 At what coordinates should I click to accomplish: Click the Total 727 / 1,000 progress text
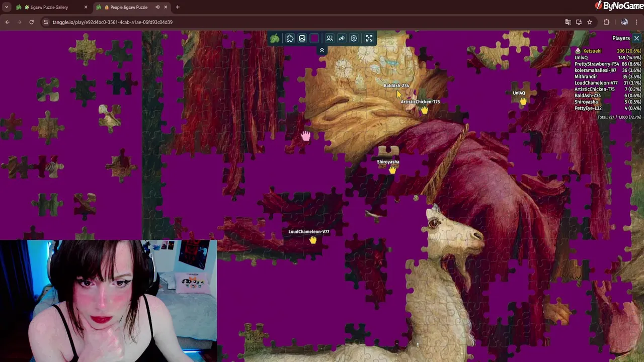tap(619, 117)
